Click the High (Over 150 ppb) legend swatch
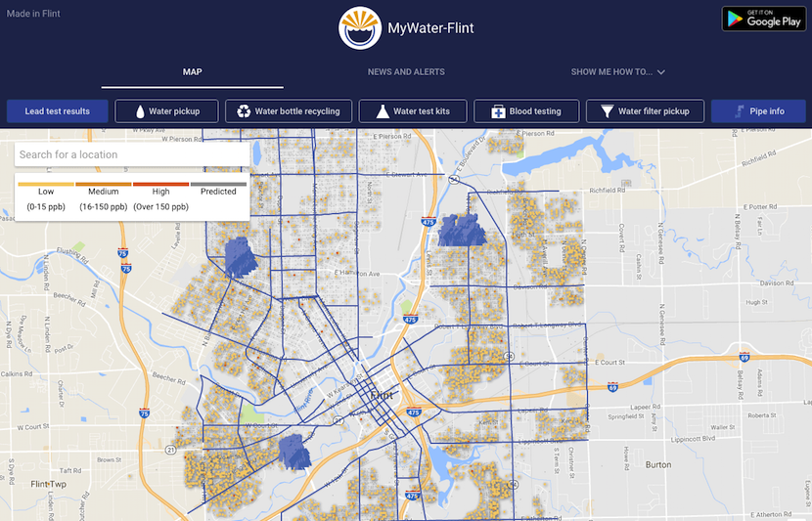Viewport: 812px width, 521px height. 160,184
